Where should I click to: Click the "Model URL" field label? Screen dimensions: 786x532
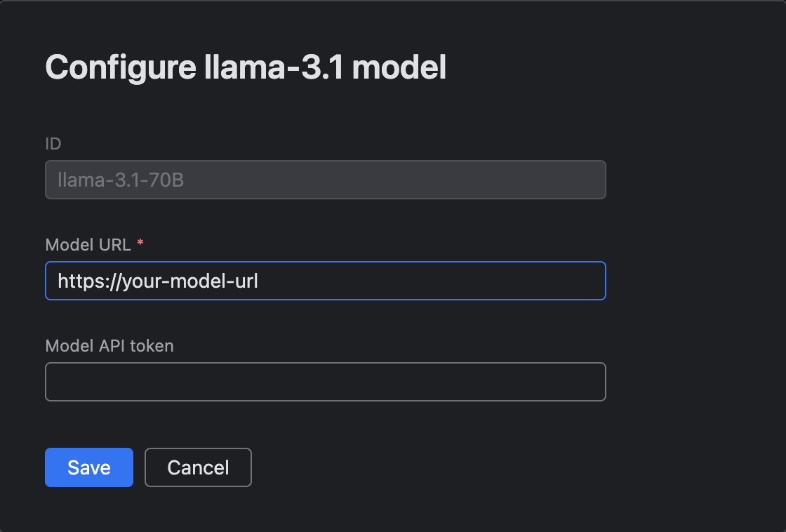[x=88, y=244]
